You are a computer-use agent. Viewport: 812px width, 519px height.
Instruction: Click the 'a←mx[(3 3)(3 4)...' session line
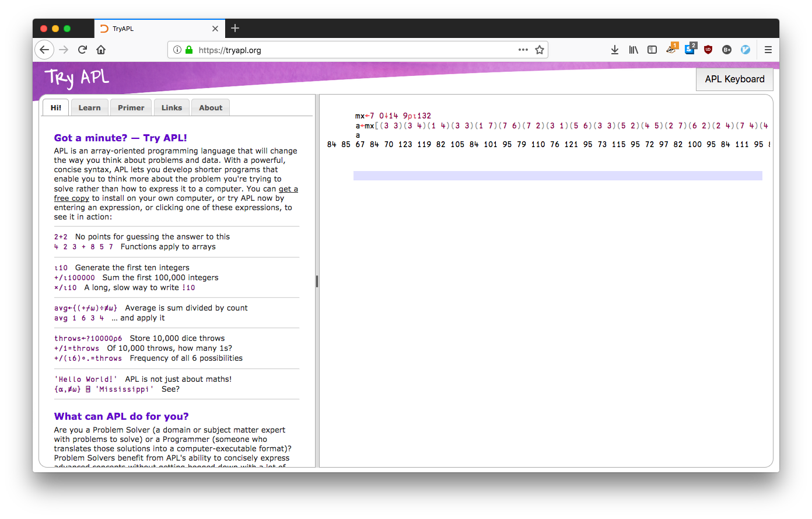click(x=562, y=126)
